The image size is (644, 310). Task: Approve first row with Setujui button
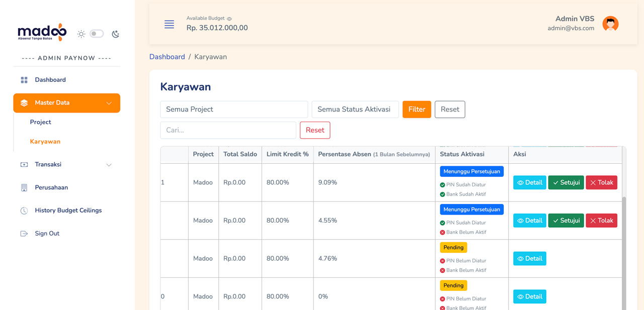click(566, 182)
